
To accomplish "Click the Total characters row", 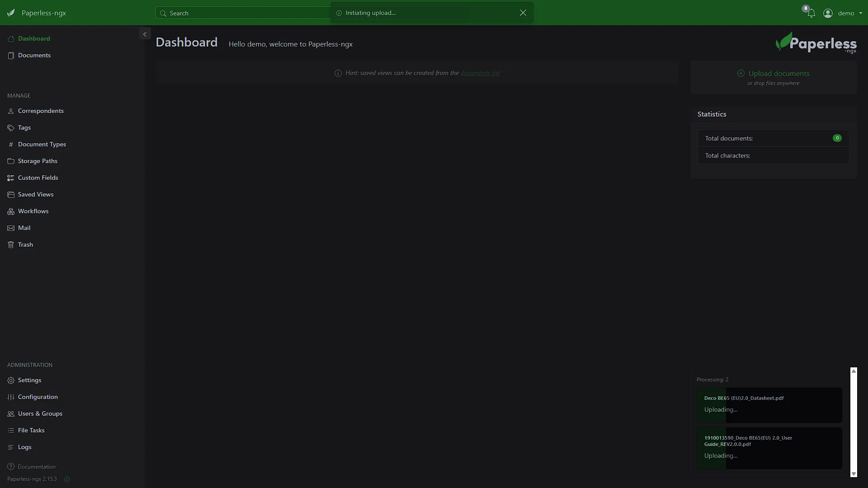I will pos(773,155).
